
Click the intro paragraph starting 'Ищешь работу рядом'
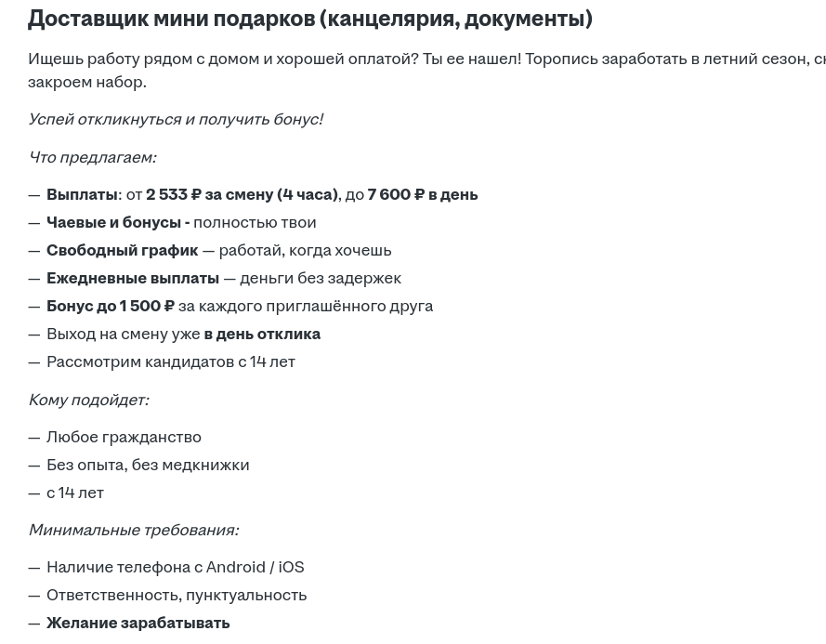pos(426,70)
